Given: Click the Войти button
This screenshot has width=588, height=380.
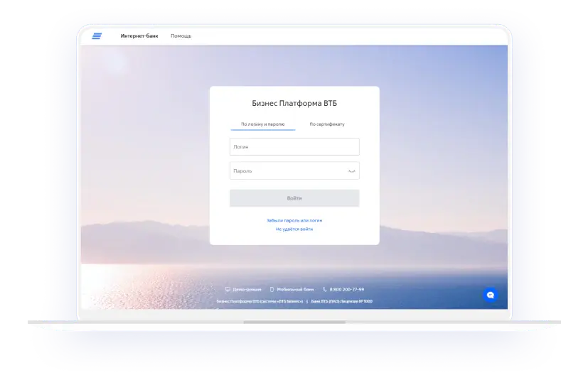Looking at the screenshot, I should 294,198.
